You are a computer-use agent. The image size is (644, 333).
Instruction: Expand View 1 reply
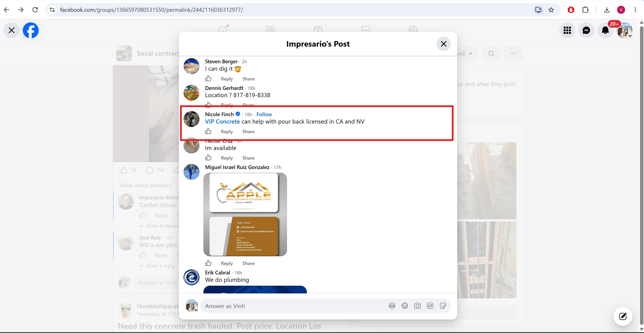(x=160, y=266)
